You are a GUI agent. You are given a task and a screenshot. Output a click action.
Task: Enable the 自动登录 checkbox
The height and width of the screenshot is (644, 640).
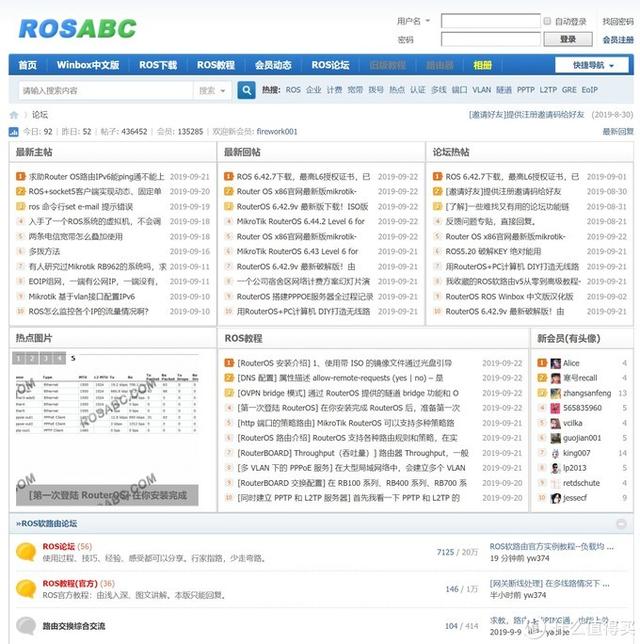[x=547, y=21]
